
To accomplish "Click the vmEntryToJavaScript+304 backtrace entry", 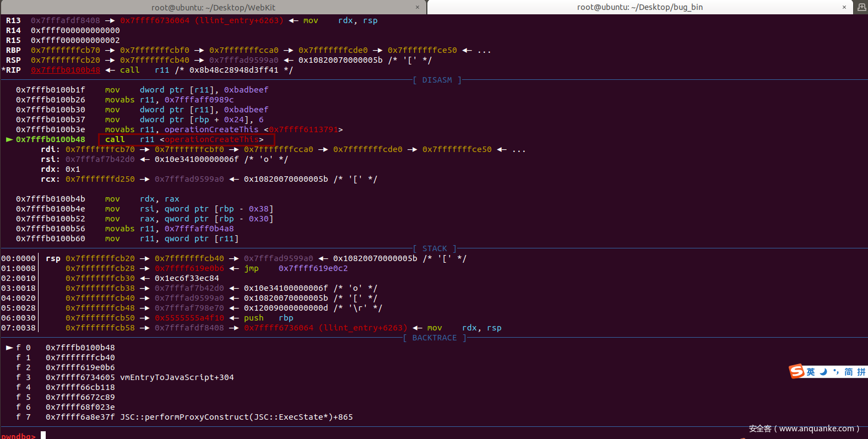I will pos(177,377).
